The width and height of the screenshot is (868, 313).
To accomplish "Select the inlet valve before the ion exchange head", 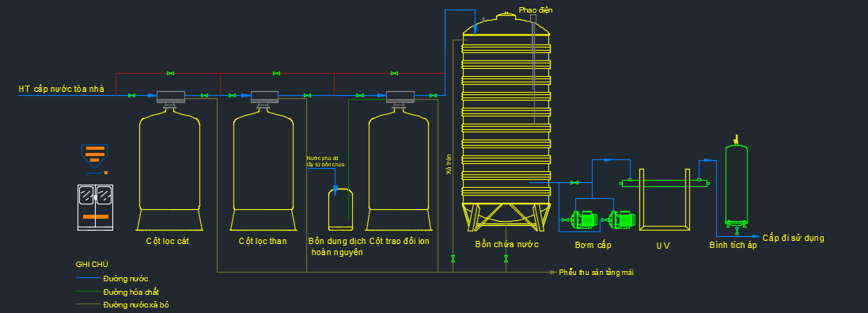I will [360, 95].
